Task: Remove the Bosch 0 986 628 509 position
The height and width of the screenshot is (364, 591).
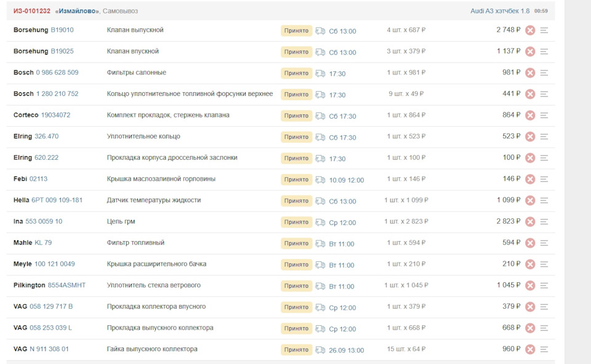Action: point(530,73)
